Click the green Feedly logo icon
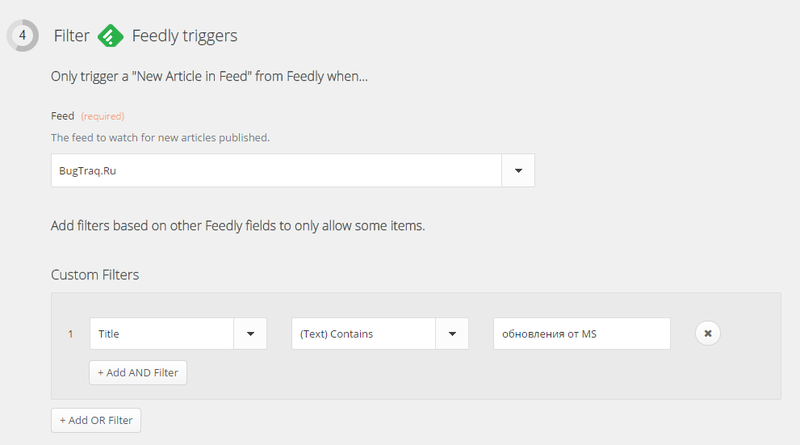 (x=110, y=37)
